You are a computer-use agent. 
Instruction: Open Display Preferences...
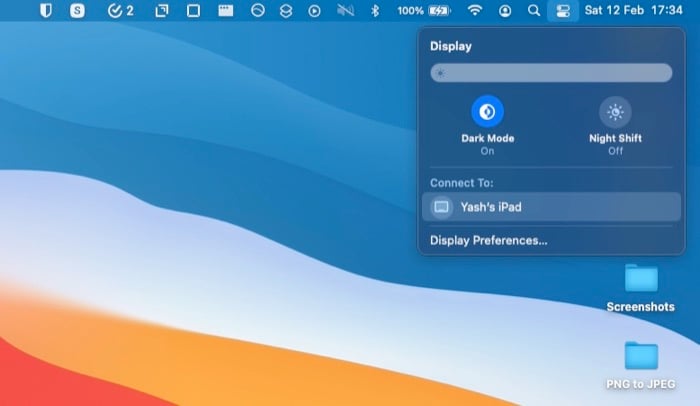click(488, 241)
